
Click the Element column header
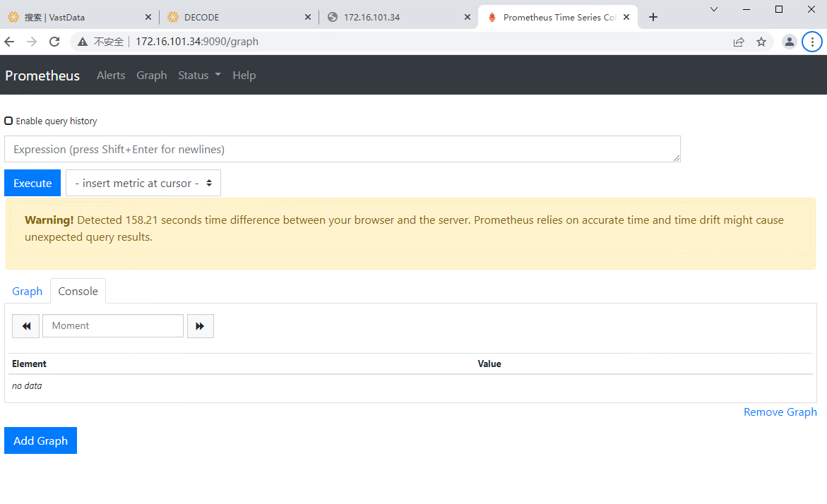(x=29, y=364)
